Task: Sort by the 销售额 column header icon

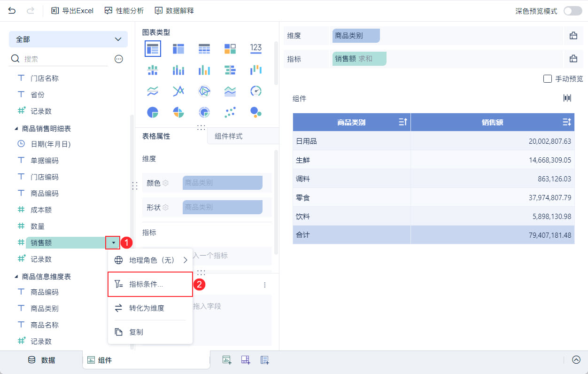Action: (x=566, y=122)
